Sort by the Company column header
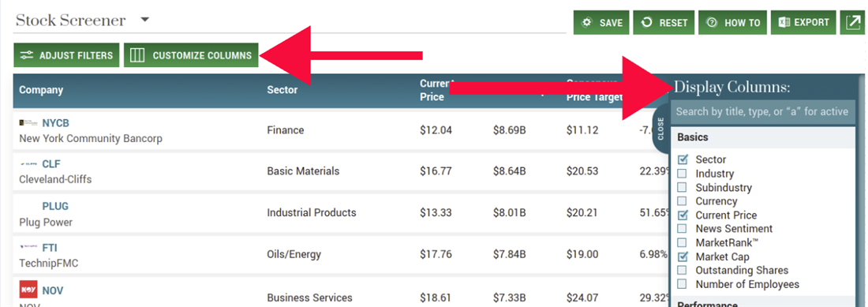The width and height of the screenshot is (868, 307). [41, 90]
